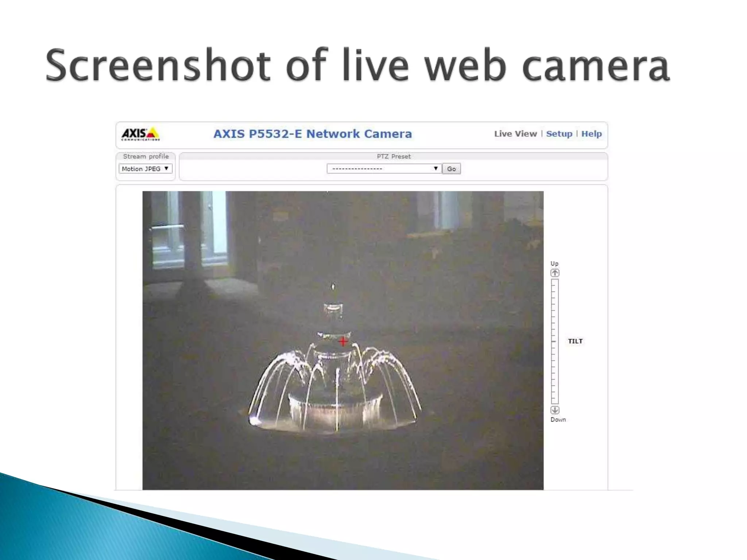Click the tilt Up arrow icon

point(555,273)
